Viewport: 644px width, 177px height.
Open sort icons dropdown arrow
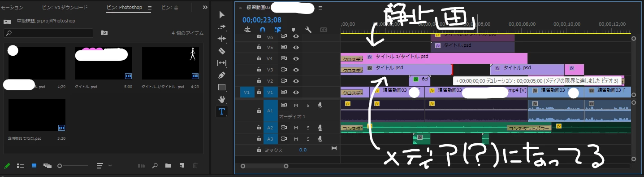pos(110,166)
